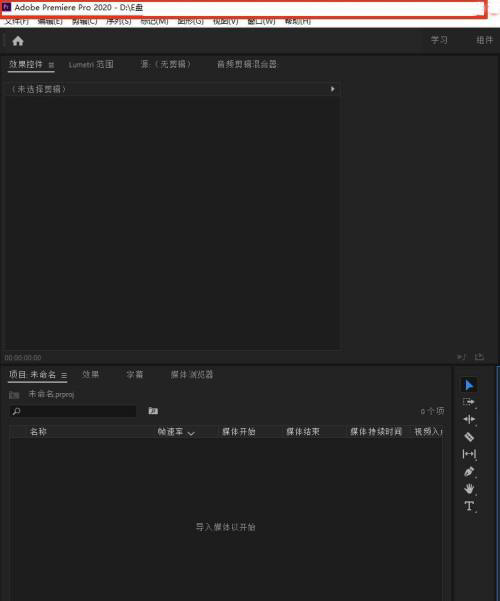Switch to the 学习 workspace
Viewport: 500px width, 601px height.
(439, 40)
